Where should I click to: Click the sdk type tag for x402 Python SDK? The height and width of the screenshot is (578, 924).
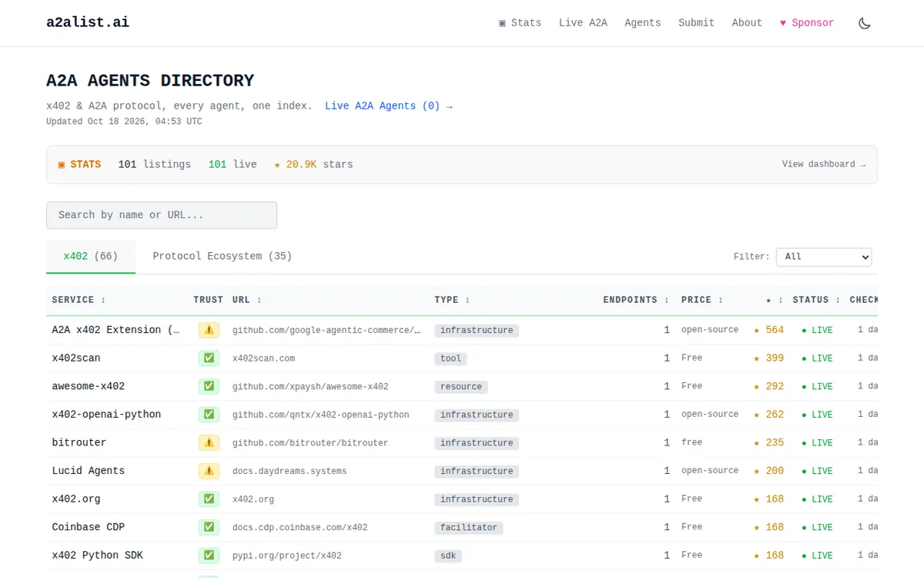coord(448,556)
